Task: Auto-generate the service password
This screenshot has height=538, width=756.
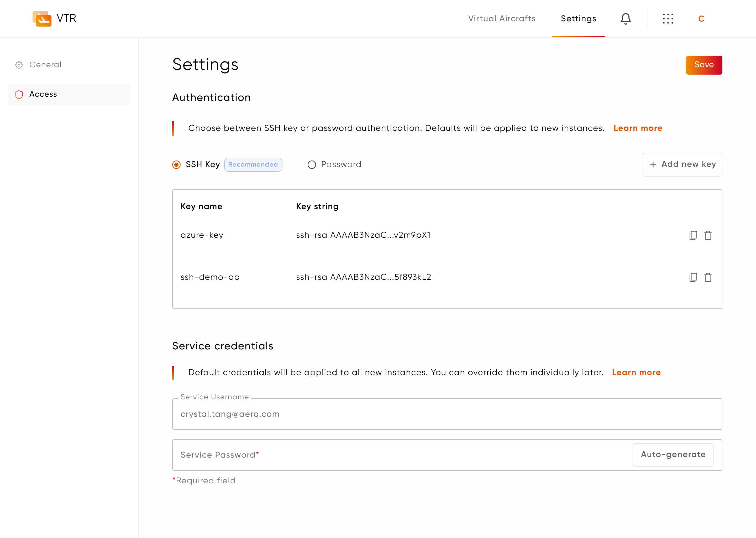Action: 673,454
